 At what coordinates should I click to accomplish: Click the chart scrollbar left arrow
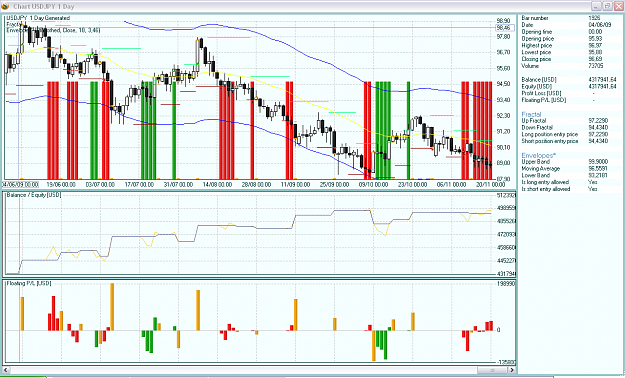pyautogui.click(x=6, y=370)
